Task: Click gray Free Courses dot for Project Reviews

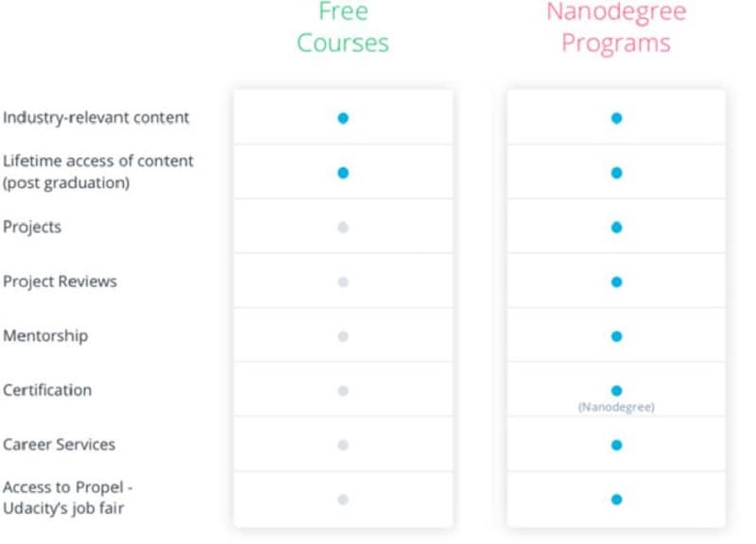Action: (343, 281)
